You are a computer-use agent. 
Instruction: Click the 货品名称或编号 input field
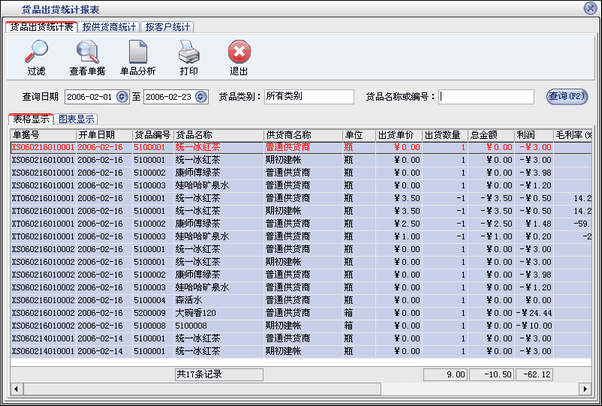pyautogui.click(x=488, y=97)
